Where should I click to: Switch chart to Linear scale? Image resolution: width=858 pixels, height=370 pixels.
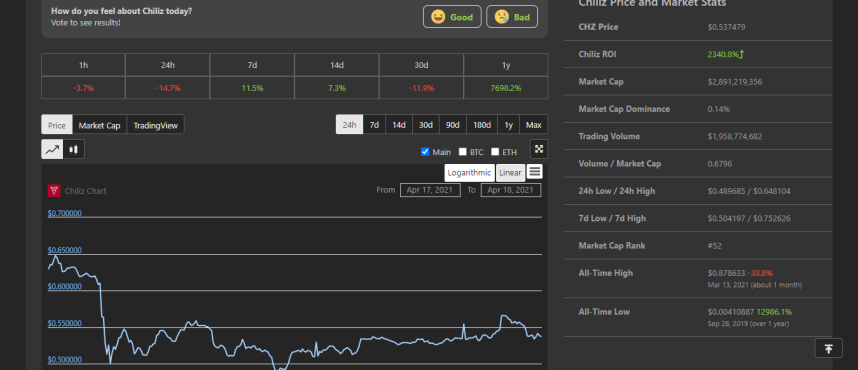(x=510, y=172)
